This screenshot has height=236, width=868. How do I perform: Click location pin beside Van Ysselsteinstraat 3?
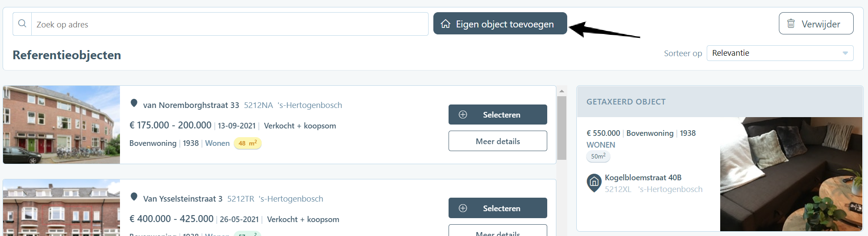pos(134,197)
